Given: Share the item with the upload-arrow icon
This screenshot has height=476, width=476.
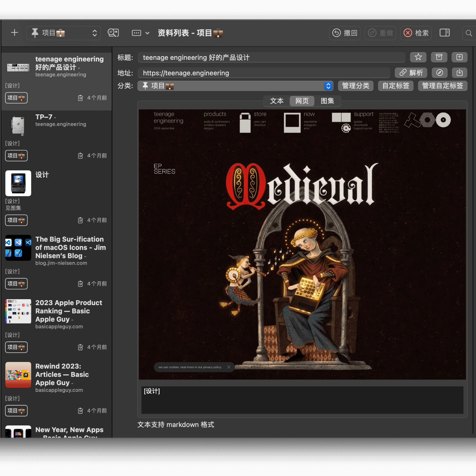Looking at the screenshot, I should point(459,57).
